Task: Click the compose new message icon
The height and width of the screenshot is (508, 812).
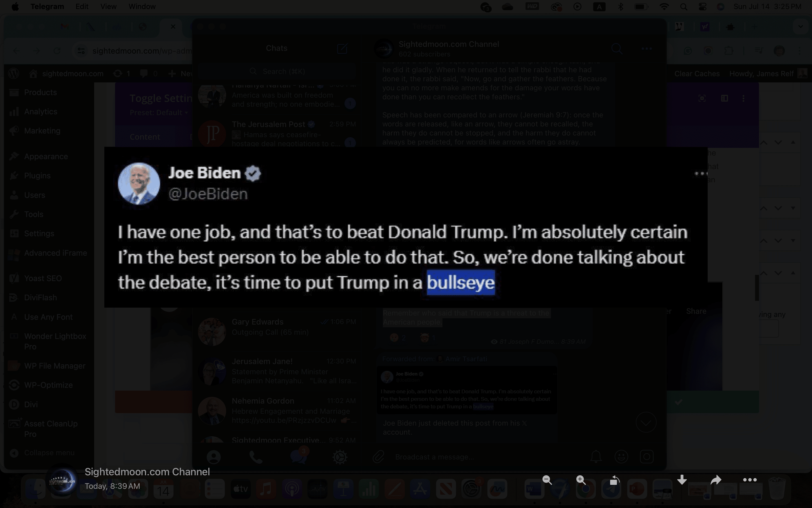Action: point(342,48)
